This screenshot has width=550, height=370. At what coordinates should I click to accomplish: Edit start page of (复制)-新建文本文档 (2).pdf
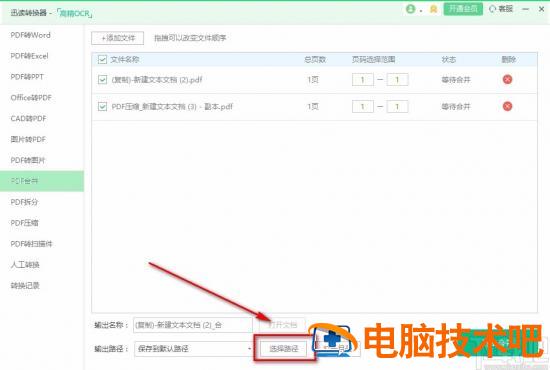363,80
